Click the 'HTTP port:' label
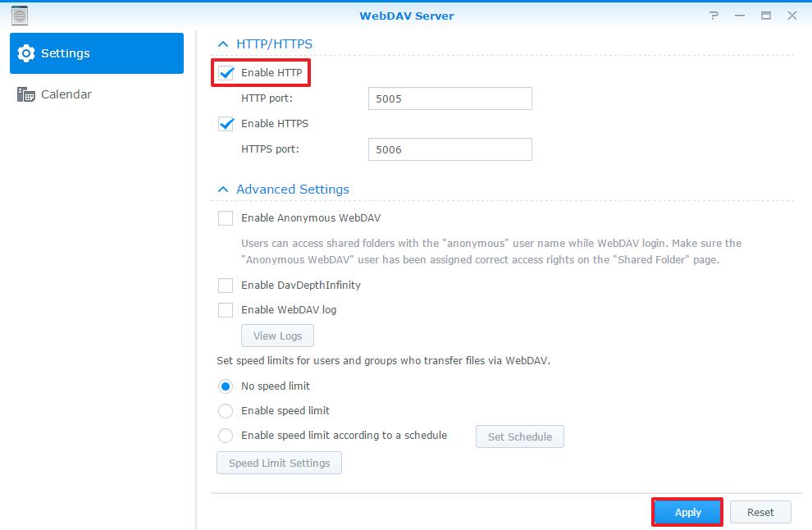Image resolution: width=812 pixels, height=530 pixels. coord(267,98)
